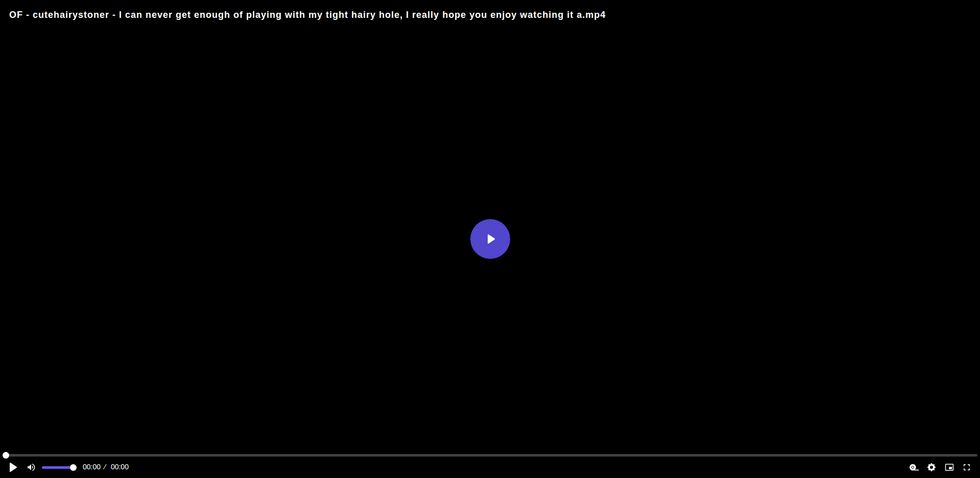Viewport: 980px width, 478px height.
Task: Mute audio with the speaker icon
Action: click(x=31, y=467)
